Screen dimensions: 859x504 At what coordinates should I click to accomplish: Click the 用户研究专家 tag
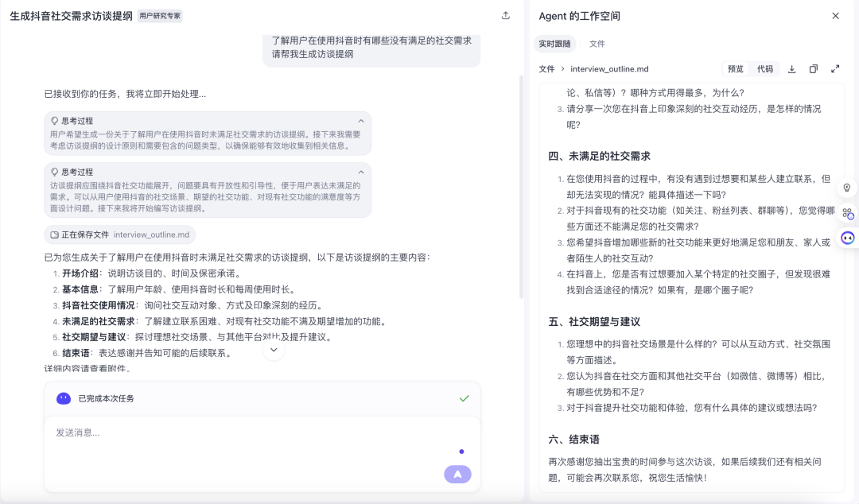[159, 16]
